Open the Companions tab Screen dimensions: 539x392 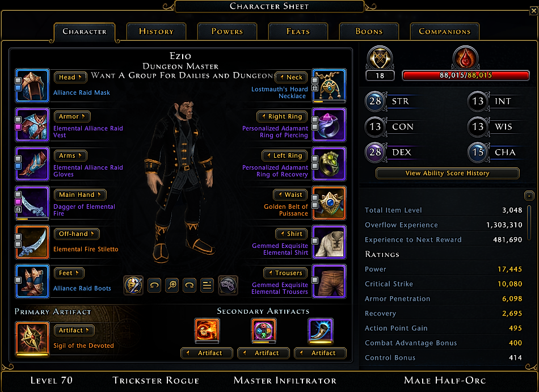click(x=444, y=31)
